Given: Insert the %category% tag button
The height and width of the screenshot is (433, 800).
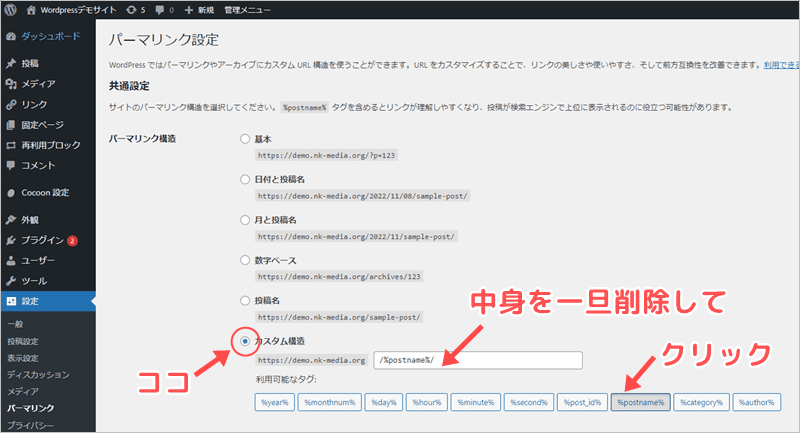Looking at the screenshot, I should point(702,402).
